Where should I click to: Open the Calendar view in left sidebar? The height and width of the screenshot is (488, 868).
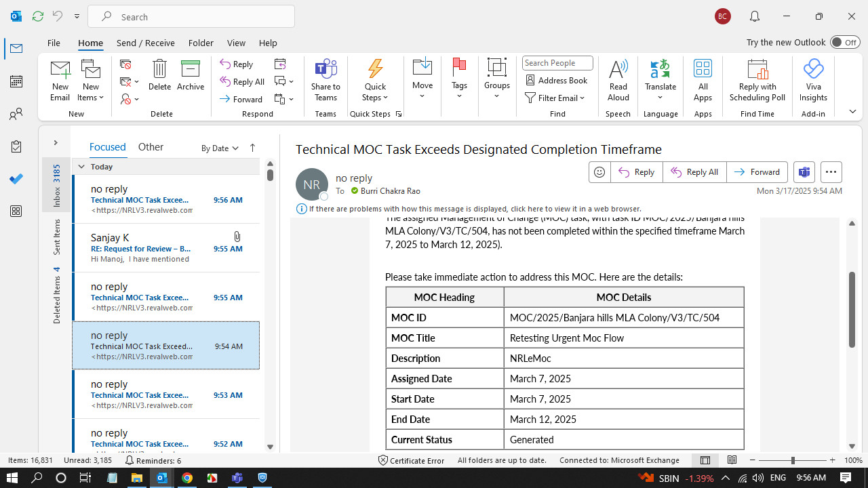[x=16, y=82]
